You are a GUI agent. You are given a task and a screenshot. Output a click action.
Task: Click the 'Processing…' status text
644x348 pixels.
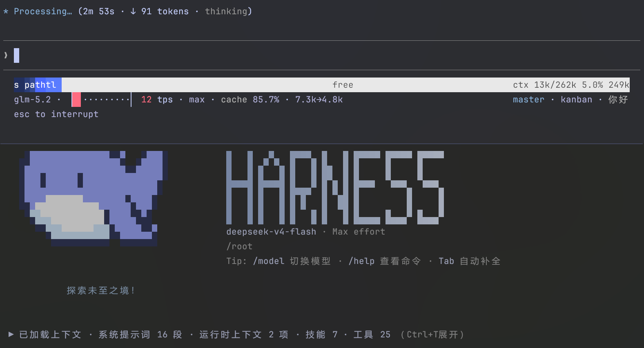click(x=43, y=11)
